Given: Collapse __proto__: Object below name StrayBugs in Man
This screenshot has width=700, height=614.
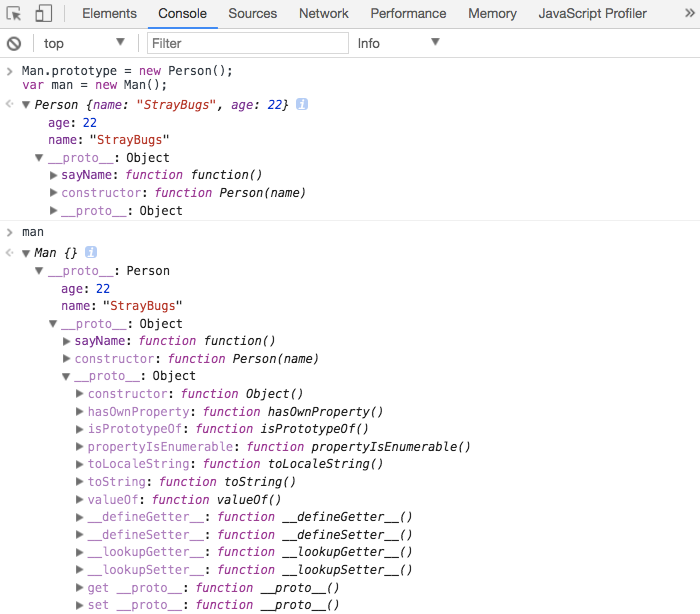Looking at the screenshot, I should pyautogui.click(x=53, y=324).
